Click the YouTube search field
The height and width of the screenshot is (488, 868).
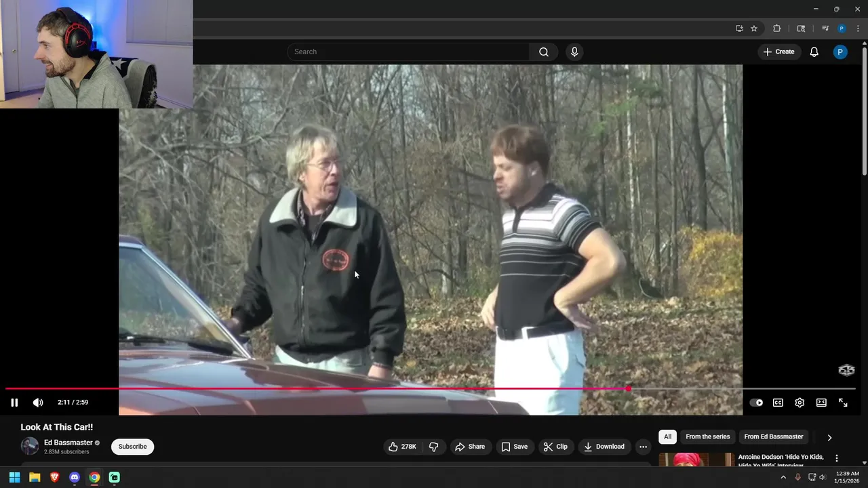click(x=409, y=52)
